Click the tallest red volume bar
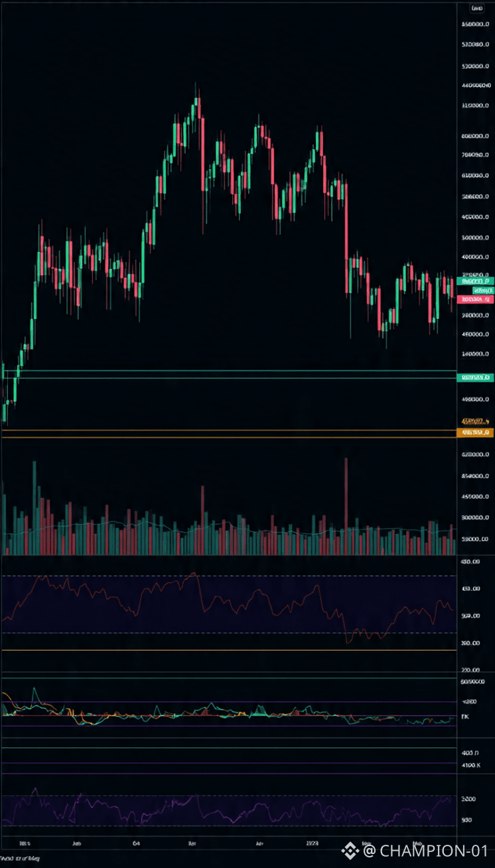The image size is (495, 868). point(346,506)
